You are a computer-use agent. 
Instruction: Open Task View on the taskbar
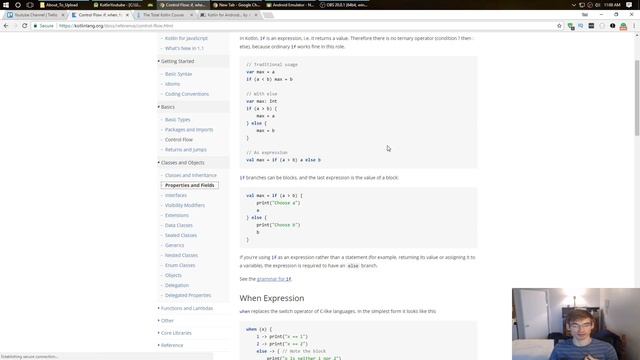tap(30, 5)
